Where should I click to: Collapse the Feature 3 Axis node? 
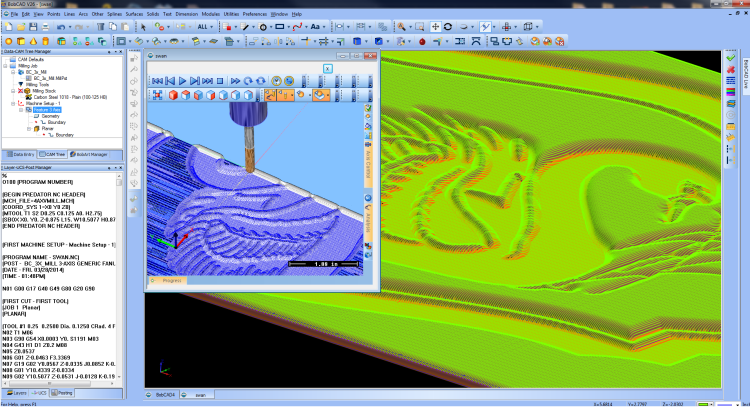click(x=21, y=110)
